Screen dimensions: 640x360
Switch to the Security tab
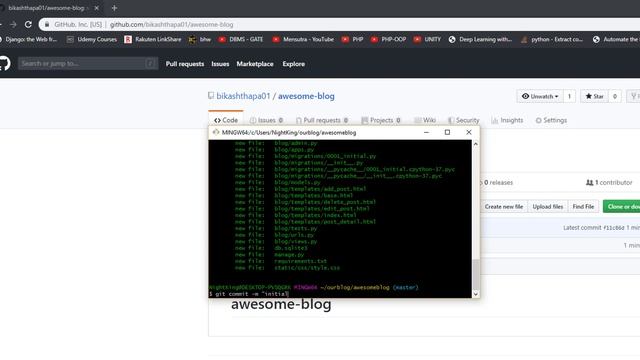[x=463, y=120]
